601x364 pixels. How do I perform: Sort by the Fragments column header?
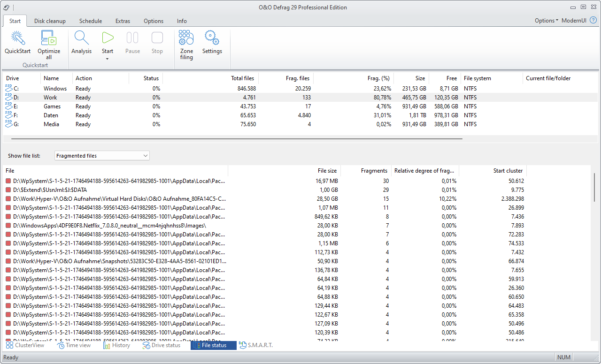tap(366, 171)
